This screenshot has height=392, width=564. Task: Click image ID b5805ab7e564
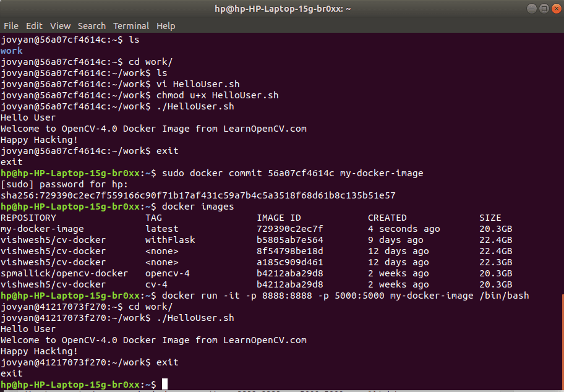tap(290, 241)
